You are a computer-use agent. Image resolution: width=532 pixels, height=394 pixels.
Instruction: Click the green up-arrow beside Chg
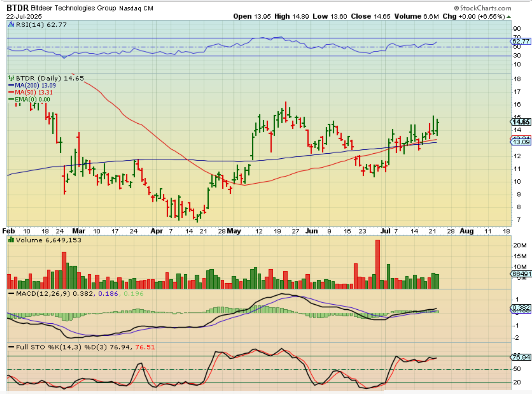(x=508, y=17)
